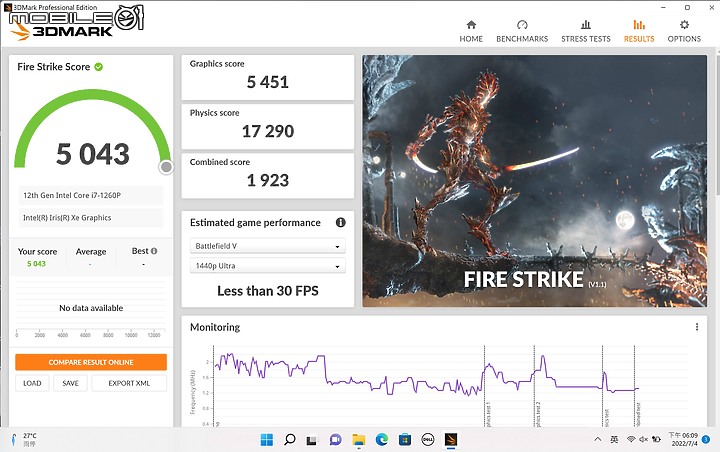Open Microsoft Store from taskbar
This screenshot has height=452, width=720.
click(x=405, y=440)
